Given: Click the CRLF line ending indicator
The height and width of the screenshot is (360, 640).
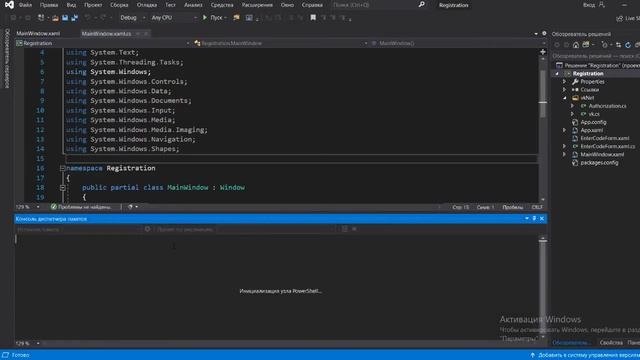Looking at the screenshot, I should click(x=537, y=207).
